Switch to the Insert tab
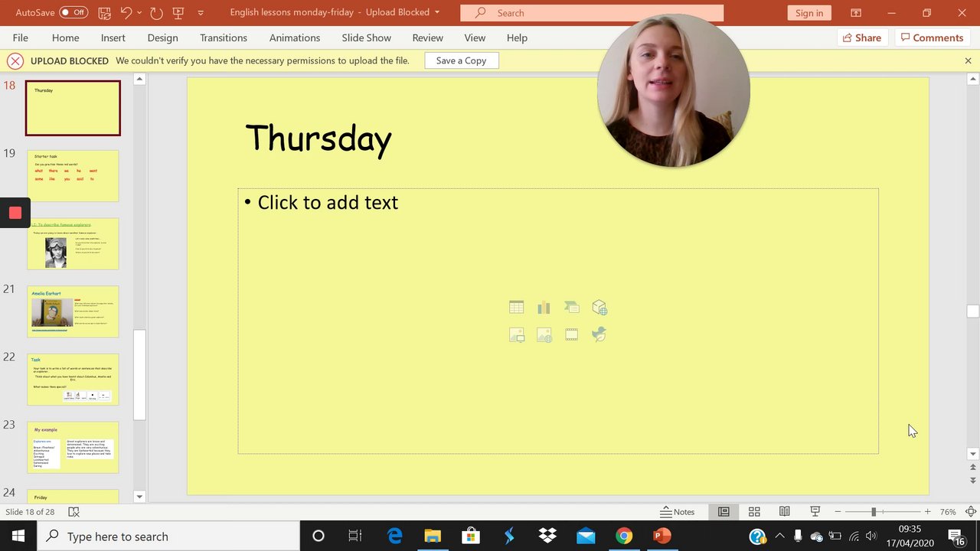The width and height of the screenshot is (980, 551). 113,37
